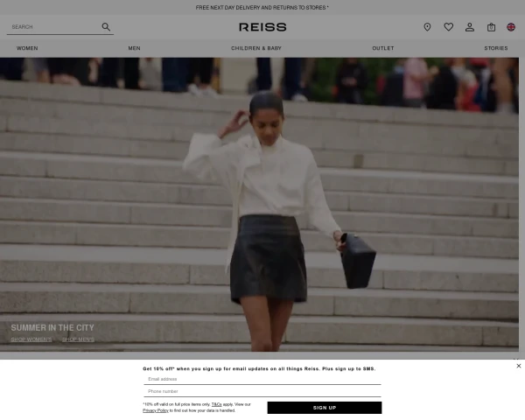Image resolution: width=525 pixels, height=420 pixels.
Task: Click the search magnifier icon
Action: [106, 27]
